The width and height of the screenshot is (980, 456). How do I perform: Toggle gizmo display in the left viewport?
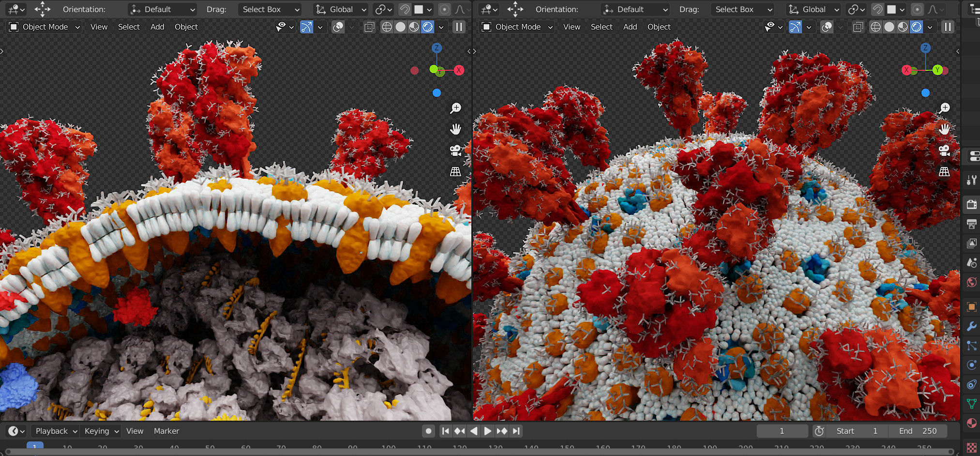[x=306, y=27]
